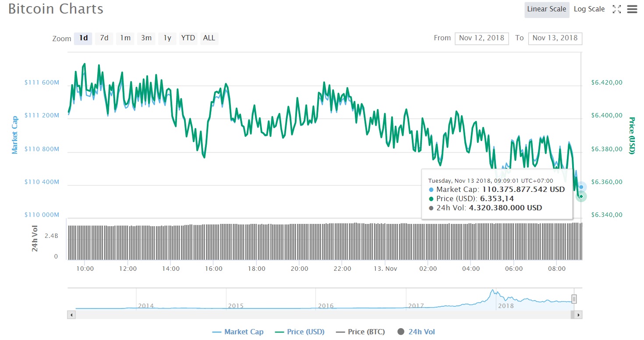
Task: Toggle Market Cap series in legend
Action: [238, 332]
